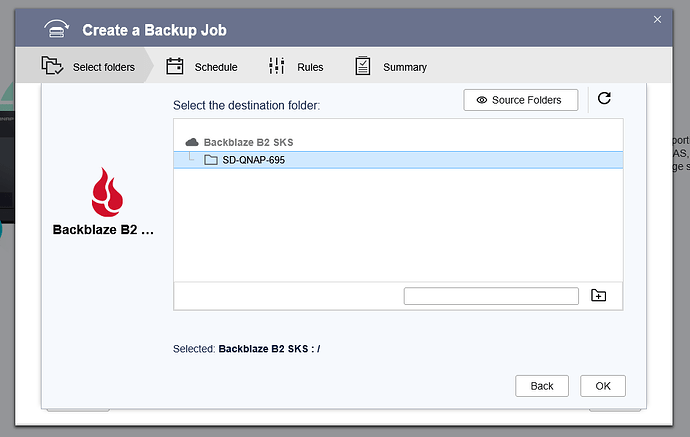Click the folder icon beside SD-QNAP-695

[210, 160]
